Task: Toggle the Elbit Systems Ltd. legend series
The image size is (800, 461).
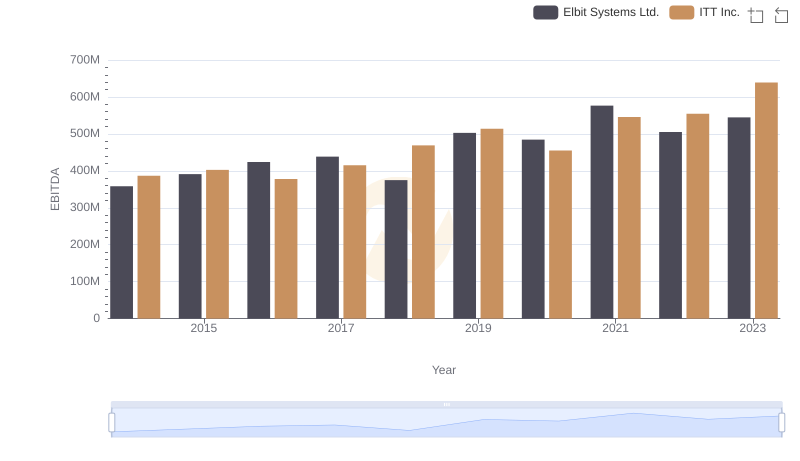Action: point(596,12)
